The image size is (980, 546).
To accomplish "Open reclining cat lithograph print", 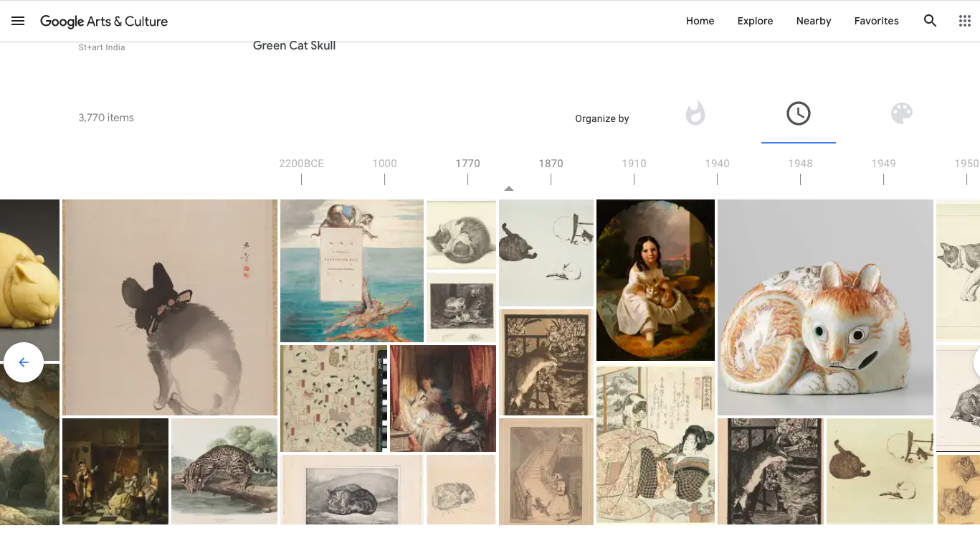I will click(x=352, y=489).
